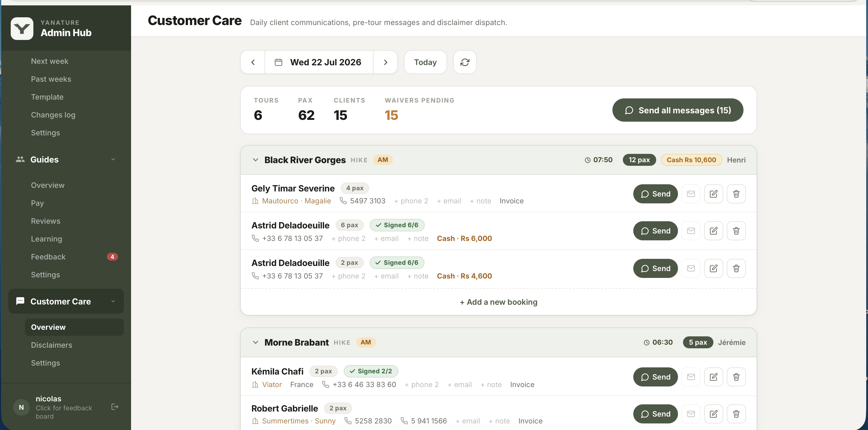Viewport: 868px width, 430px height.
Task: Delete Astrid Deladoeuille 2 pax booking
Action: coord(736,268)
